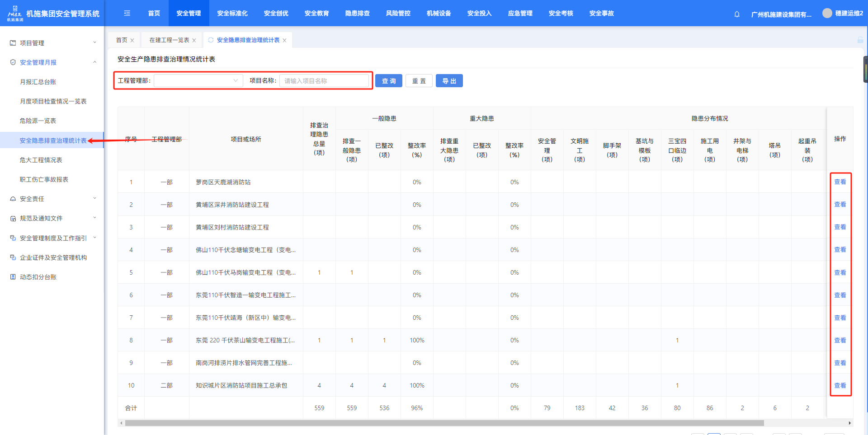Close the 在建工程一览表 tab
This screenshot has width=868, height=435.
point(194,41)
